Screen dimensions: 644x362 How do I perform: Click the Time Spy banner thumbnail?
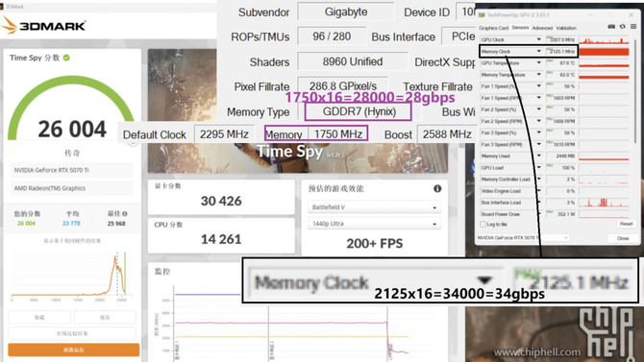point(298,110)
